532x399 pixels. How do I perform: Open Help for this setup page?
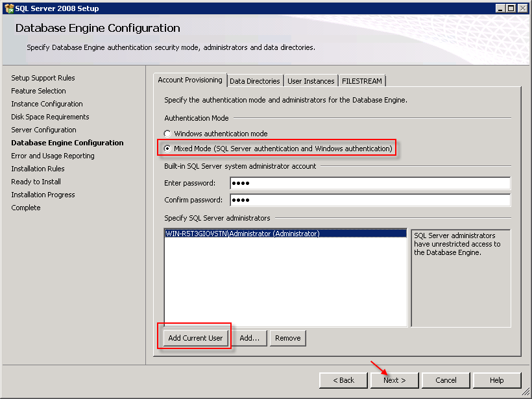coord(497,380)
